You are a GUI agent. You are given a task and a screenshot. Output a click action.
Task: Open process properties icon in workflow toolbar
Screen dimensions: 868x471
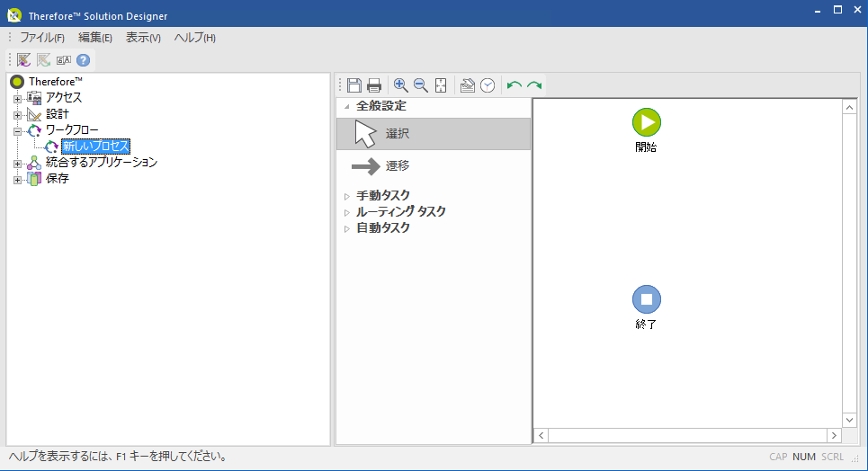pos(467,85)
